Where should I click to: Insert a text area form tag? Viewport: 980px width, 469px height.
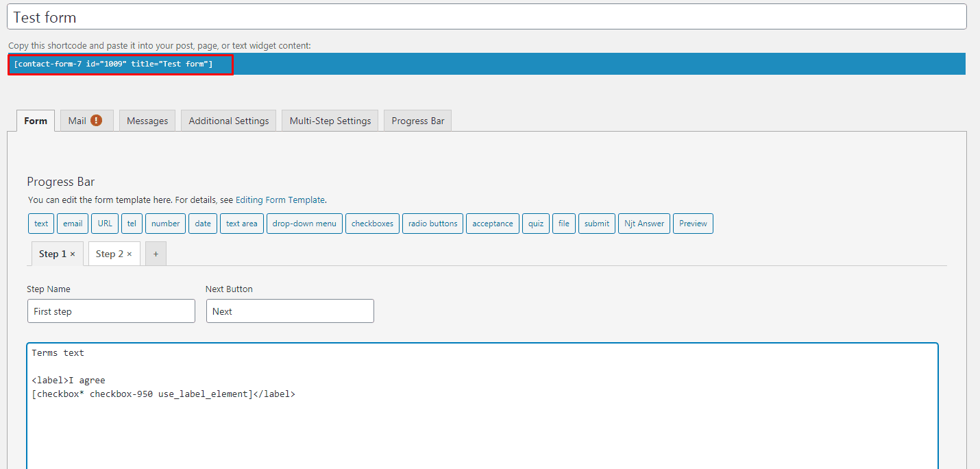(242, 224)
